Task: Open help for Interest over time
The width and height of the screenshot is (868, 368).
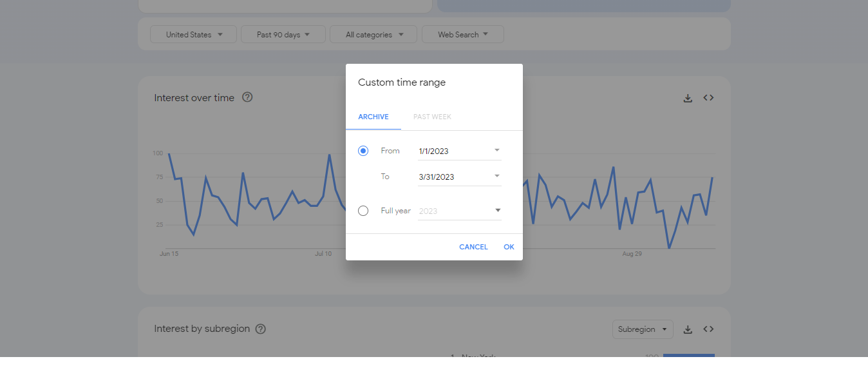Action: (x=247, y=97)
